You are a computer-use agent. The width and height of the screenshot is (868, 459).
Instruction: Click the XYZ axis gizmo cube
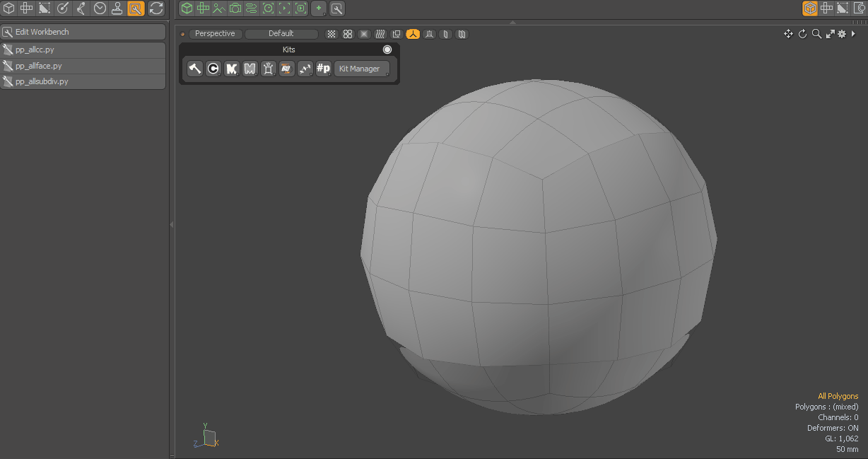tap(209, 438)
